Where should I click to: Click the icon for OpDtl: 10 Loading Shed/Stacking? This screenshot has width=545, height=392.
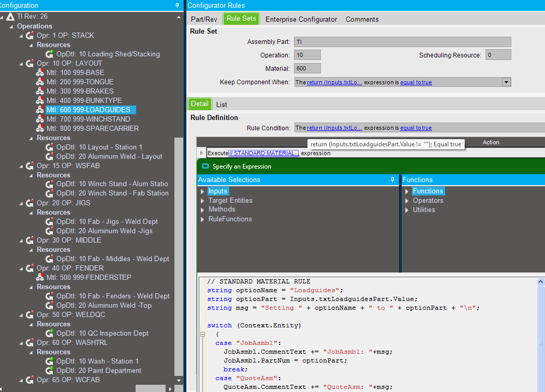(x=50, y=54)
